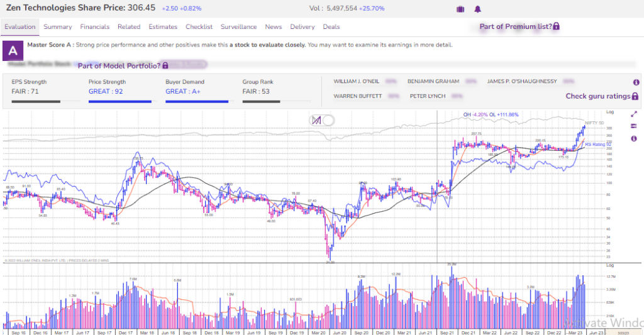Select Warren Buffett guru rating
This screenshot has height=335, width=644.
tap(358, 96)
